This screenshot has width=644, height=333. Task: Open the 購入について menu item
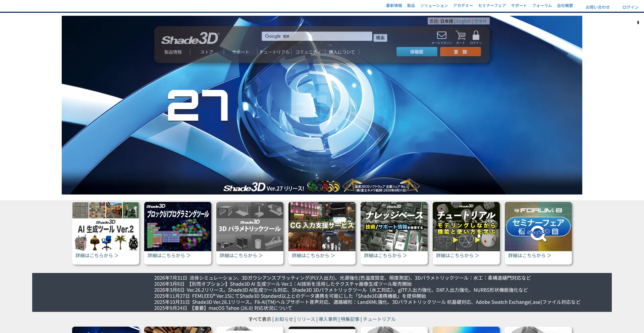click(x=342, y=52)
